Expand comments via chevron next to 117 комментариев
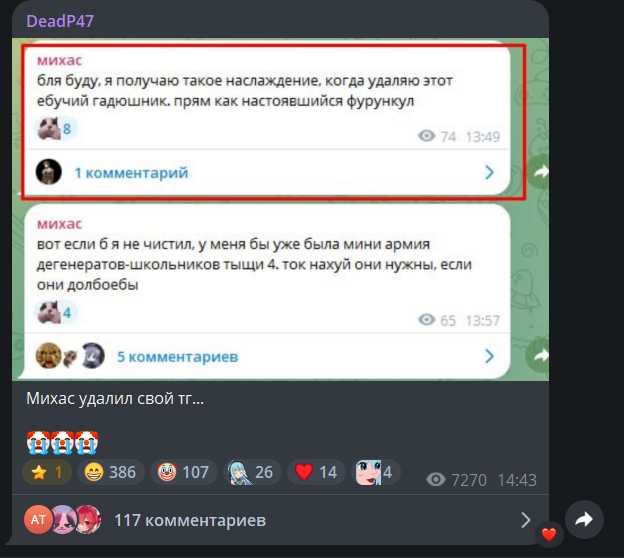The height and width of the screenshot is (558, 624). click(526, 520)
